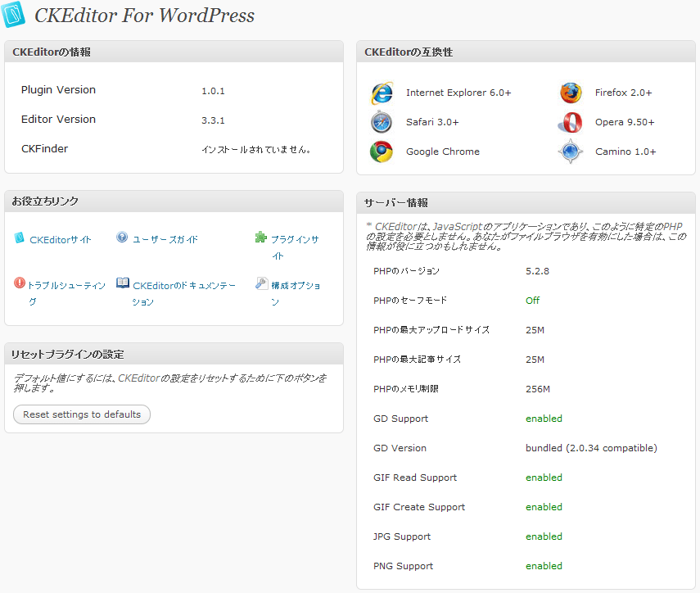The width and height of the screenshot is (700, 593).
Task: Click the CKEditor logo icon beside the page title
Action: coord(13,15)
